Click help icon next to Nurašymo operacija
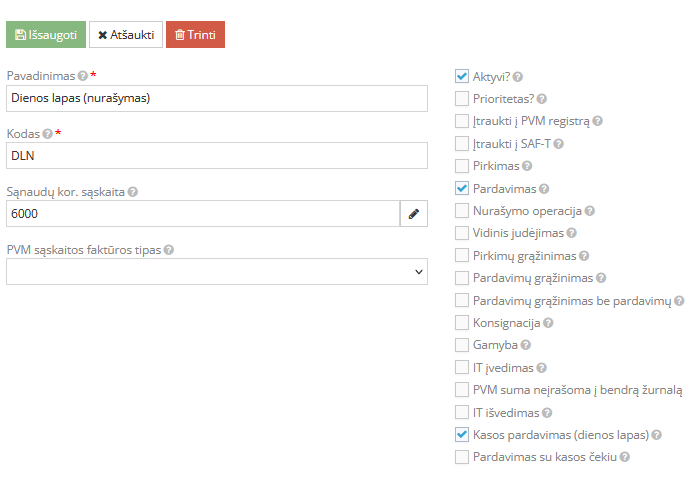 tap(590, 211)
